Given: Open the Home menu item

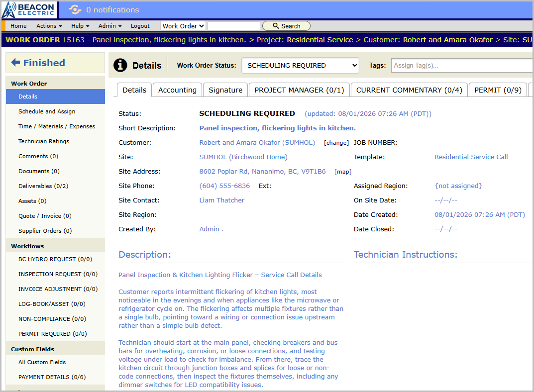Looking at the screenshot, I should click(x=18, y=26).
